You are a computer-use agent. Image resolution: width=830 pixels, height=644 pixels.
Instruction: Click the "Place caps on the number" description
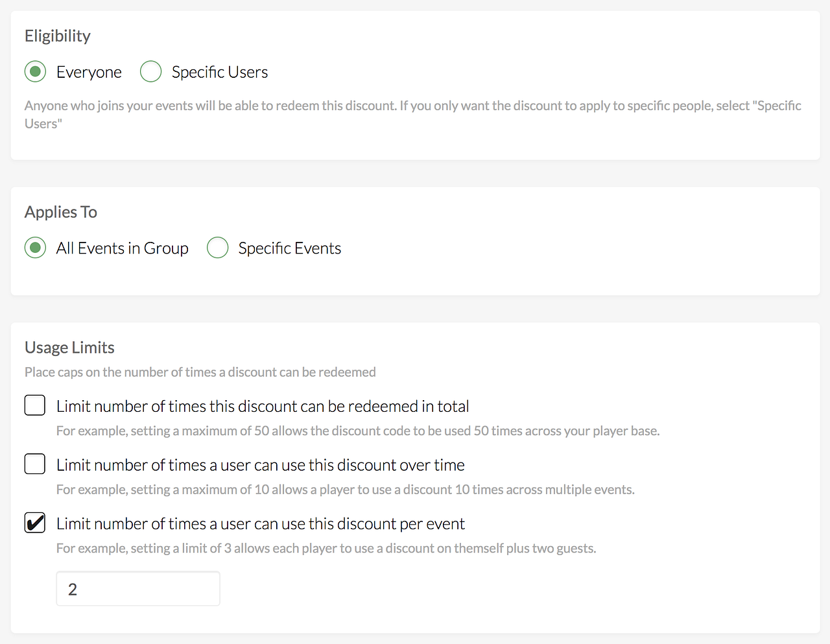(200, 372)
